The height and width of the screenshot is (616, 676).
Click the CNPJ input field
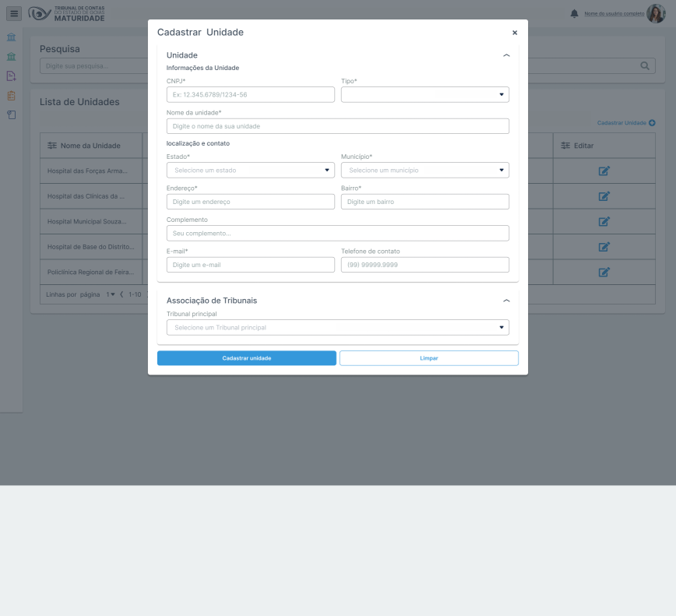click(250, 94)
